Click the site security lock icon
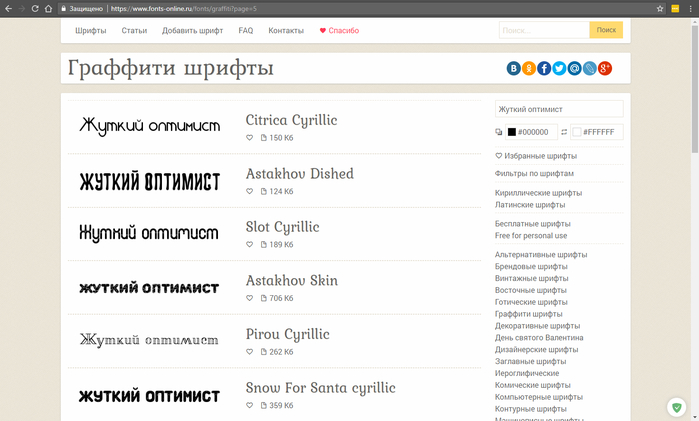The width and height of the screenshot is (699, 421). tap(64, 8)
